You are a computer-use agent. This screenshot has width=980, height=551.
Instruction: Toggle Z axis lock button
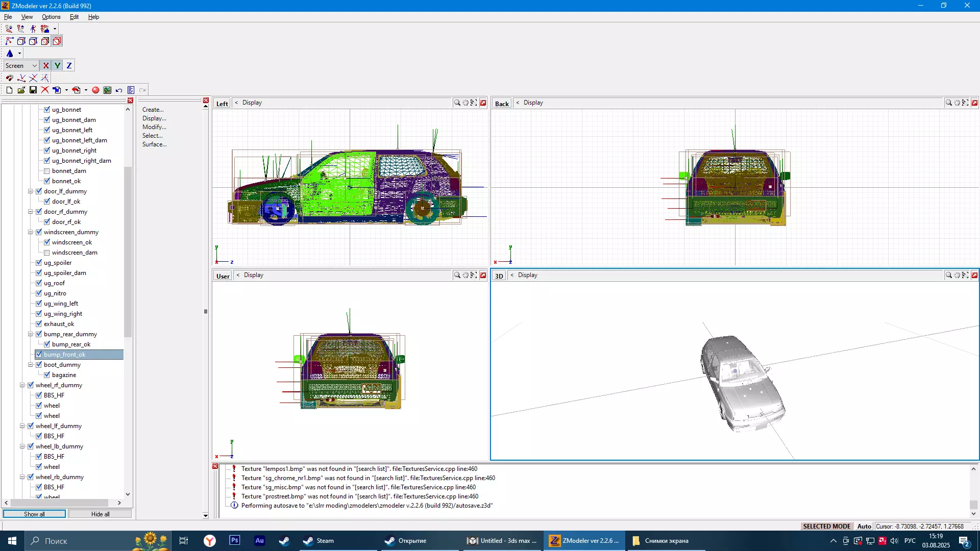pyautogui.click(x=69, y=66)
